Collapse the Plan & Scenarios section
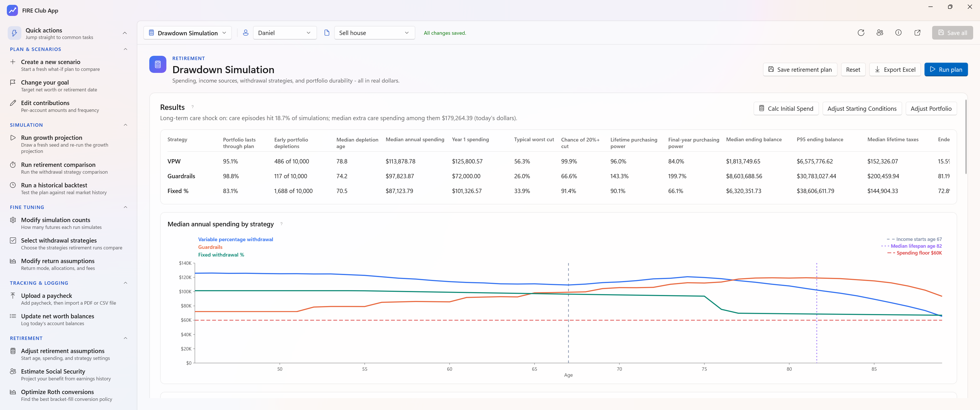This screenshot has height=410, width=980. point(126,49)
